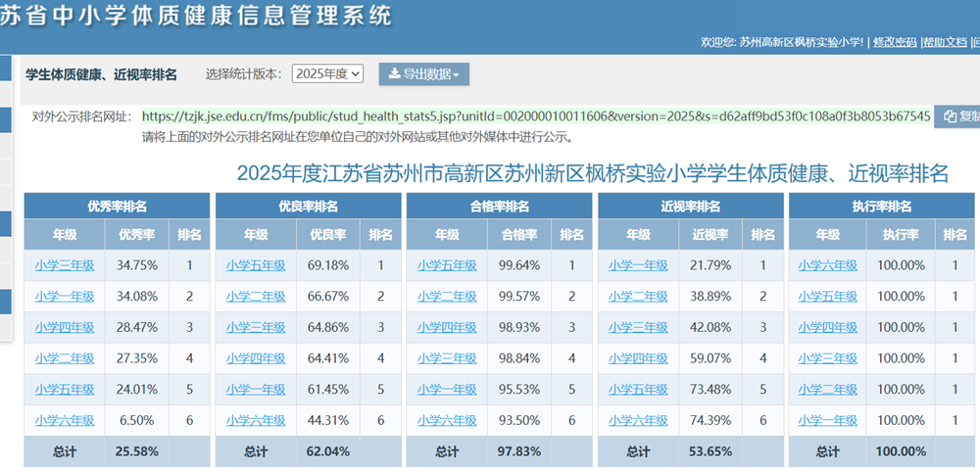
Task: Click the 导出数据 export button
Action: 423,74
